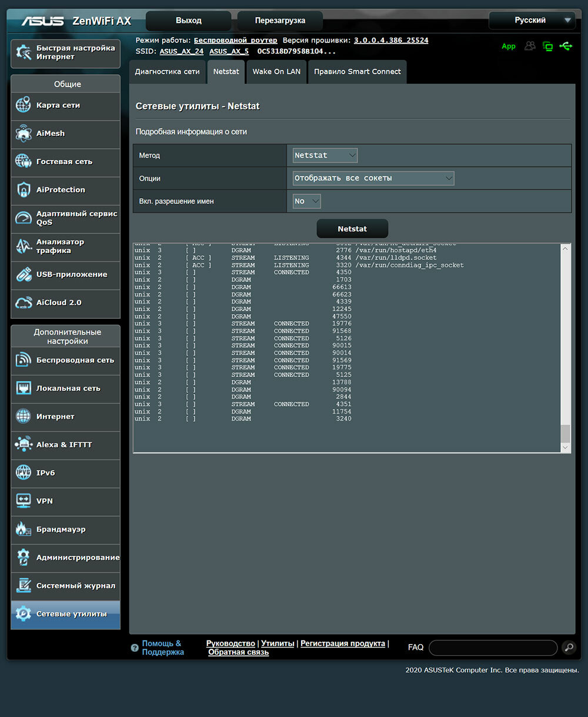Select the Сетевые утилиты tools icon
This screenshot has width=588, height=717.
click(24, 614)
